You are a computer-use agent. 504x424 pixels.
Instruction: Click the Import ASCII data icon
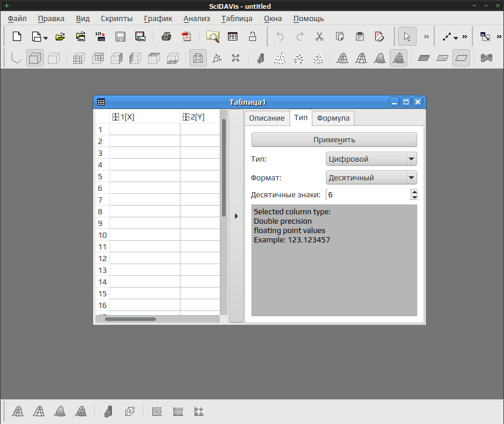pos(100,37)
